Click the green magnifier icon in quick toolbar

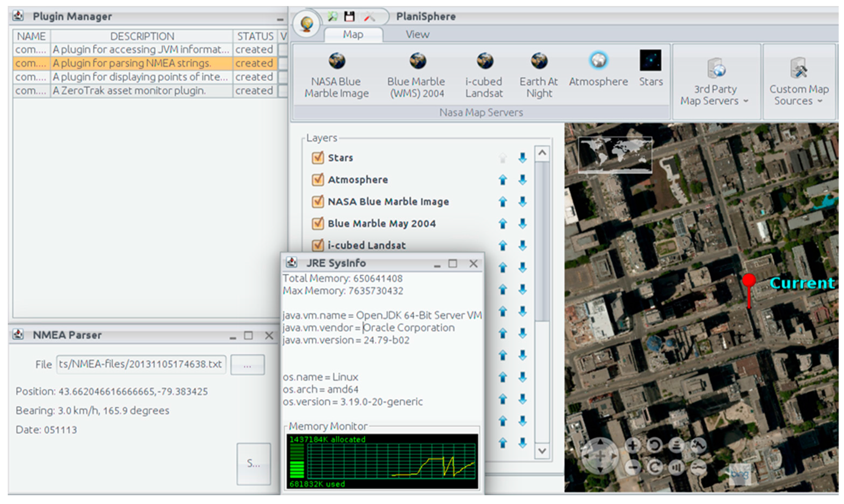332,16
